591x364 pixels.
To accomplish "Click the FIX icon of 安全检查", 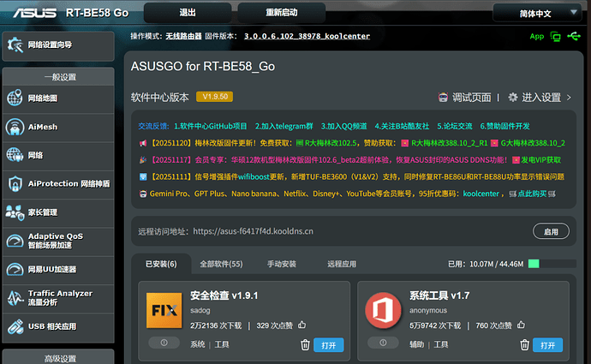I will pyautogui.click(x=164, y=310).
